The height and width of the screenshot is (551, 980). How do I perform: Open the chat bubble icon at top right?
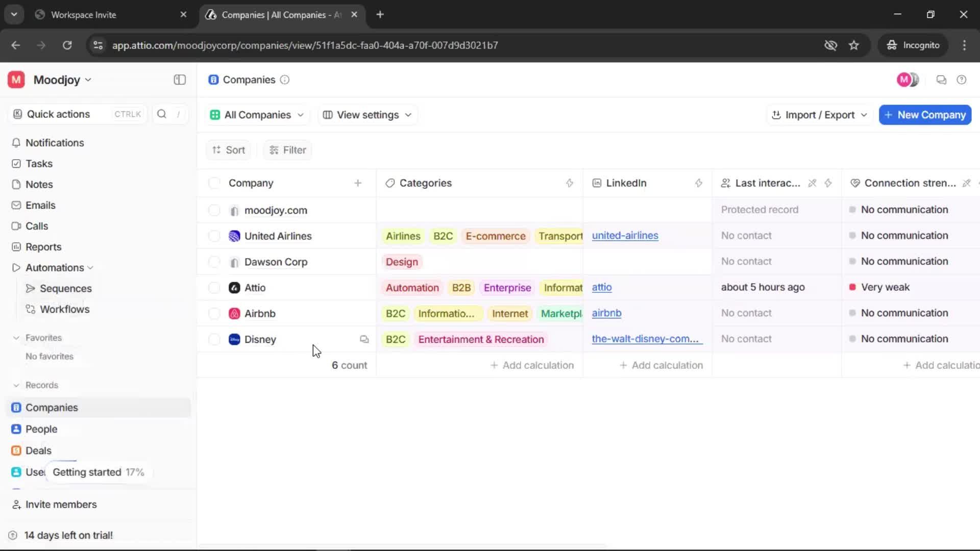[941, 80]
